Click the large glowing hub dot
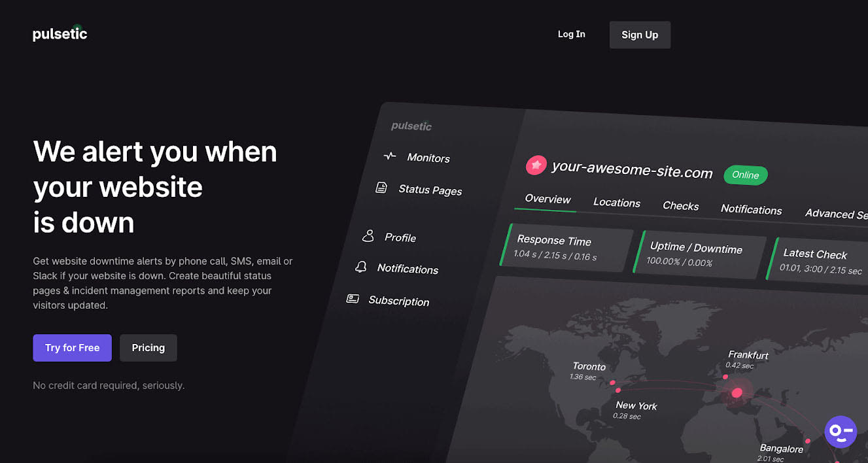868x463 pixels. [x=737, y=393]
